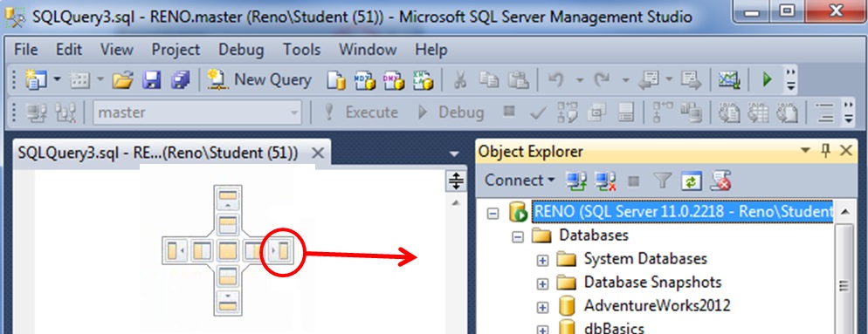Collapse the RENO server node
Screen dimensions: 868x334
tap(493, 213)
